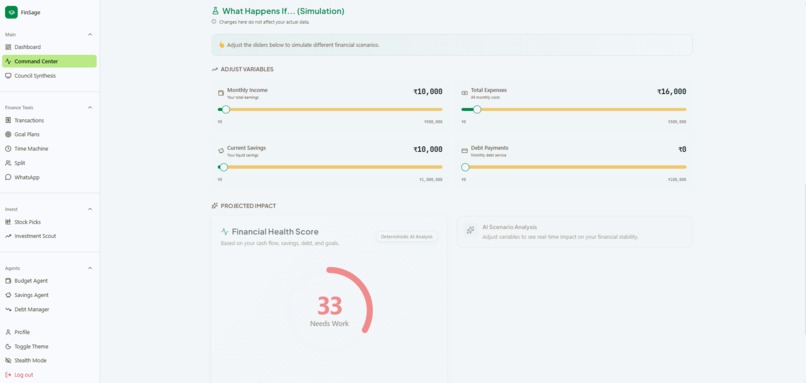Click the Monthly Income slider handle

coord(226,110)
